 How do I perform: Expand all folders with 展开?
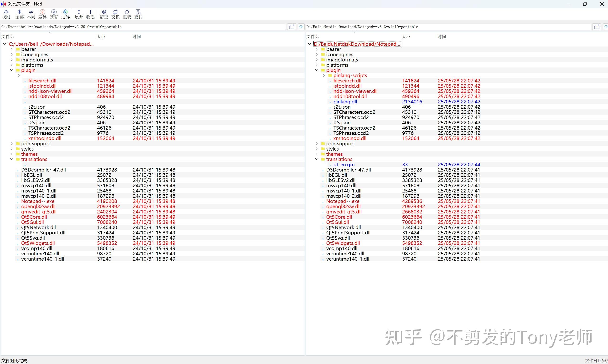click(x=79, y=14)
